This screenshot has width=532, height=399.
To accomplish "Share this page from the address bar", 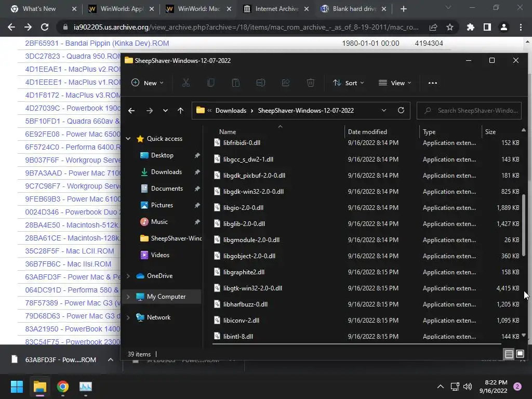I will 433,27.
